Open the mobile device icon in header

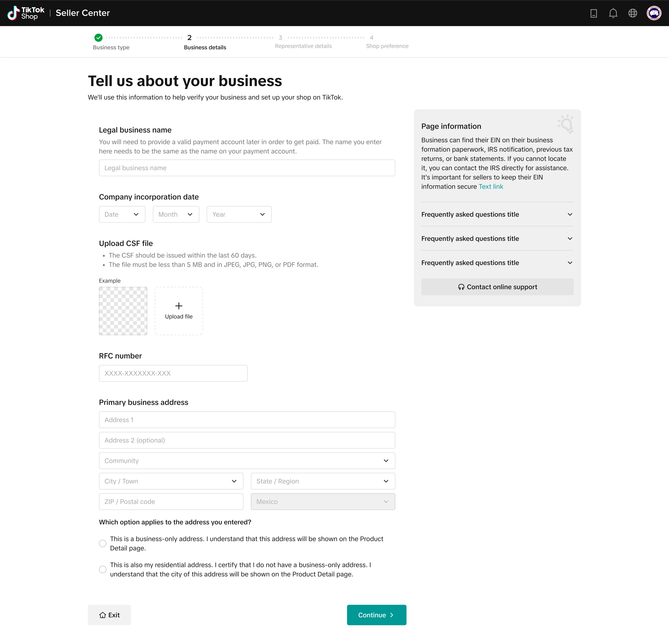pyautogui.click(x=594, y=13)
